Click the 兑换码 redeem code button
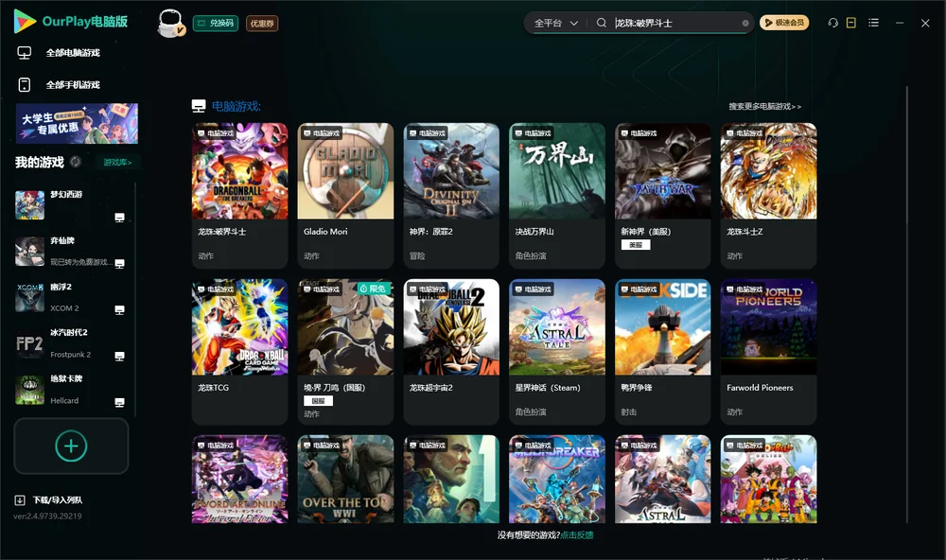The height and width of the screenshot is (560, 946). (x=216, y=24)
